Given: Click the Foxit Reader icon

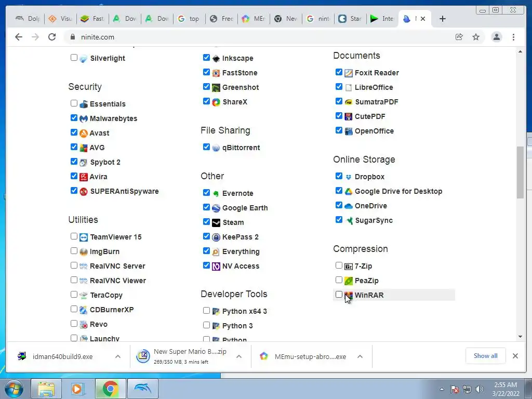Looking at the screenshot, I should 349,73.
